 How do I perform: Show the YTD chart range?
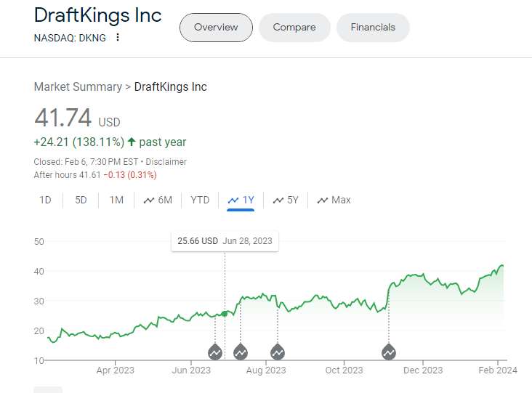pyautogui.click(x=200, y=200)
